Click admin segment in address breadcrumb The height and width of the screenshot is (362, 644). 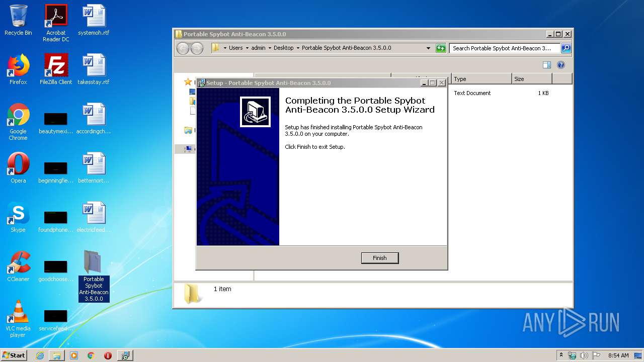click(x=258, y=48)
